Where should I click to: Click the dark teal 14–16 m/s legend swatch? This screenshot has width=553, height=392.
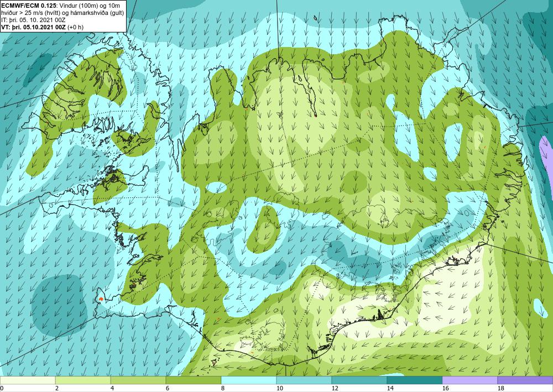click(414, 380)
